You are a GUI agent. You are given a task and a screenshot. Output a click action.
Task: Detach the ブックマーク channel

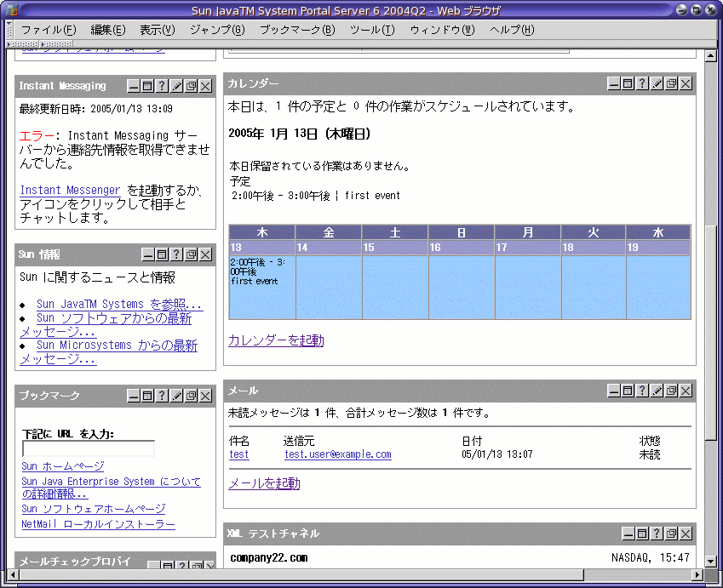192,396
